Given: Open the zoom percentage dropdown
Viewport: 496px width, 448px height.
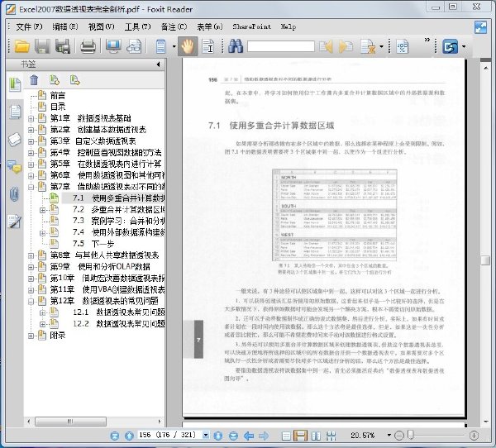Looking at the screenshot, I should click(389, 436).
